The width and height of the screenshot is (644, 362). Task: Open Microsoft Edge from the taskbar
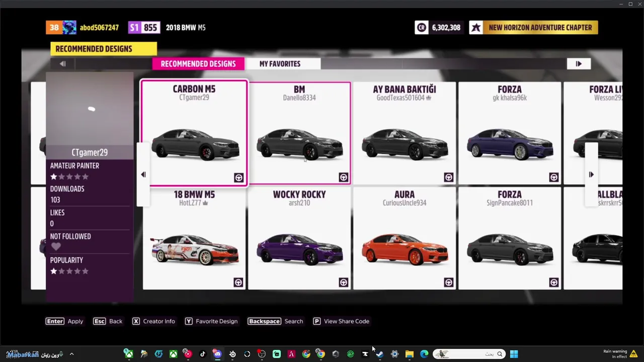pyautogui.click(x=424, y=354)
